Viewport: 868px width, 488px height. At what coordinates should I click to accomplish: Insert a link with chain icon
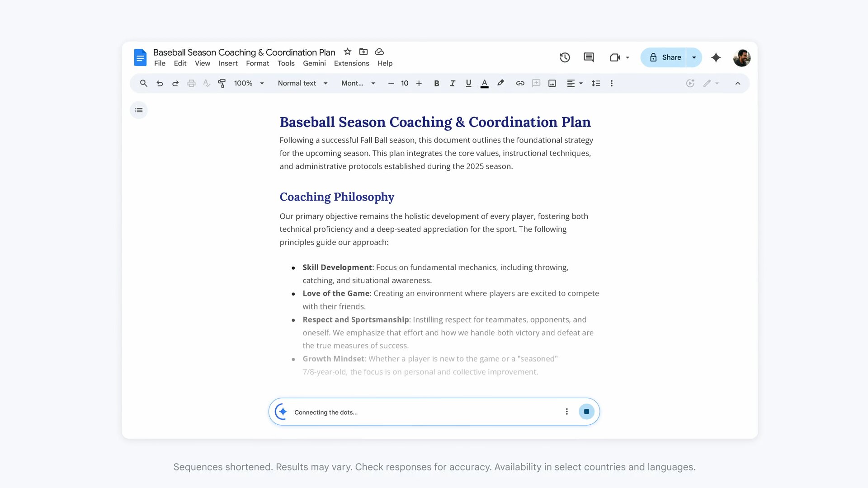(520, 83)
